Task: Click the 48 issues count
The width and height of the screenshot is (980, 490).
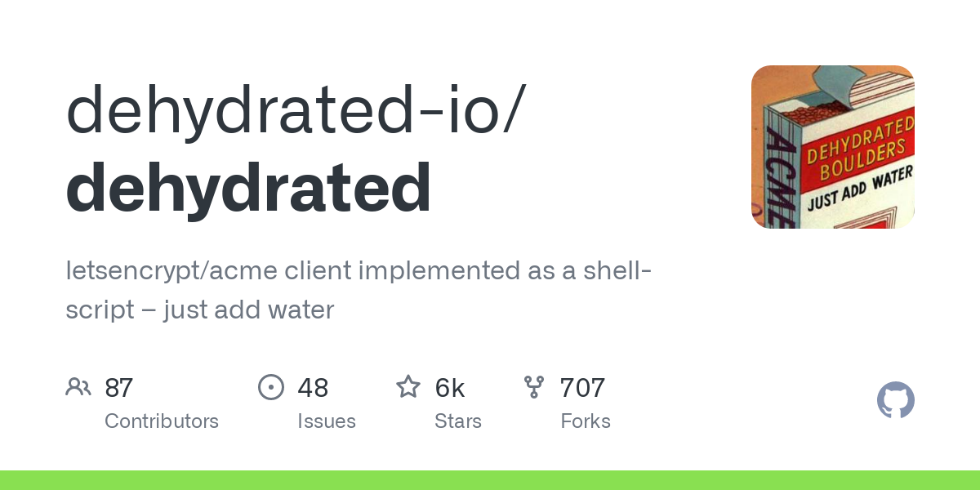Action: click(x=313, y=388)
